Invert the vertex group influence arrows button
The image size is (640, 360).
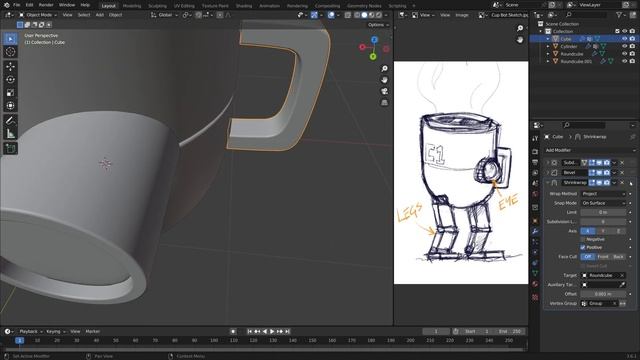coord(622,303)
